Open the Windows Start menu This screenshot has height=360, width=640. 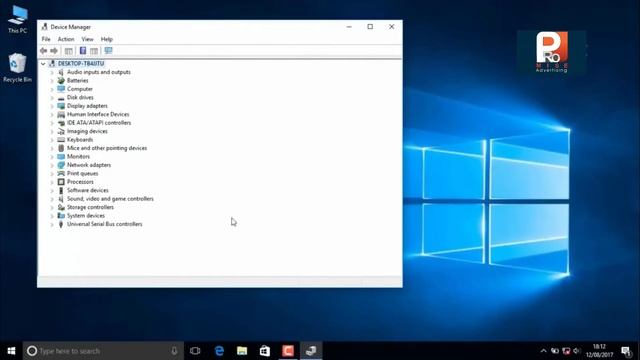pos(11,351)
